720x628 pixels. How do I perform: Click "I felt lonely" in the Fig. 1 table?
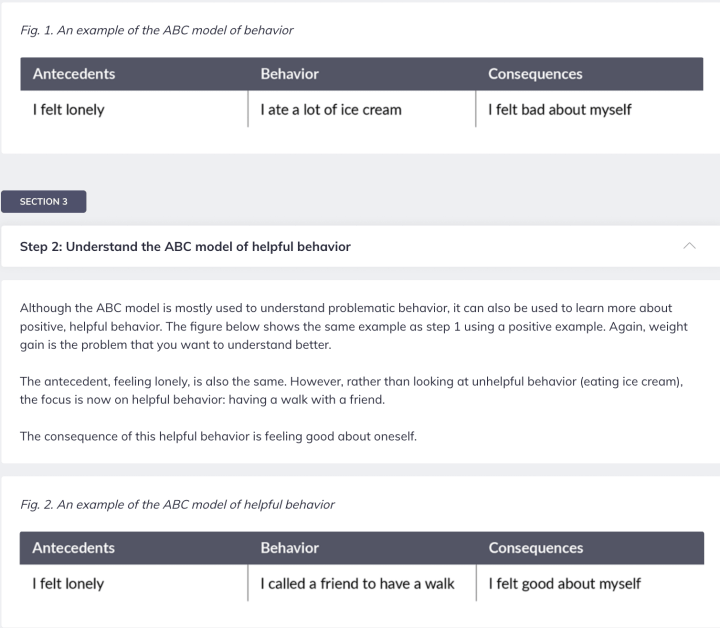pyautogui.click(x=68, y=109)
